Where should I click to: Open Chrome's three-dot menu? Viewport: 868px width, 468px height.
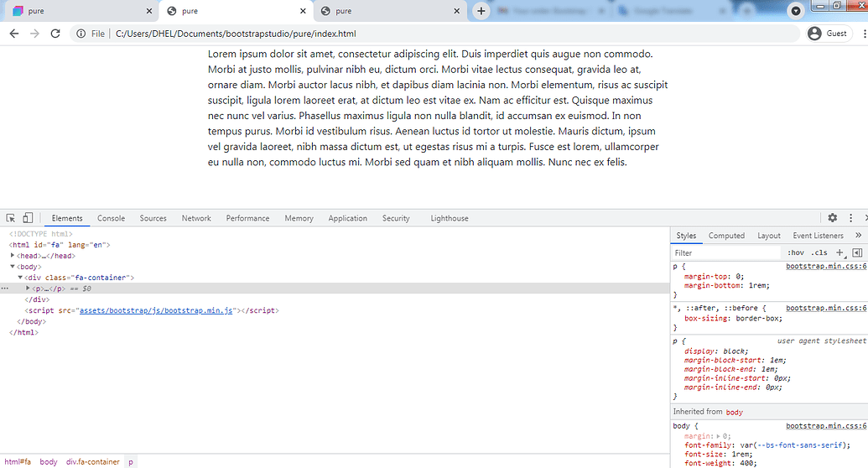[864, 34]
